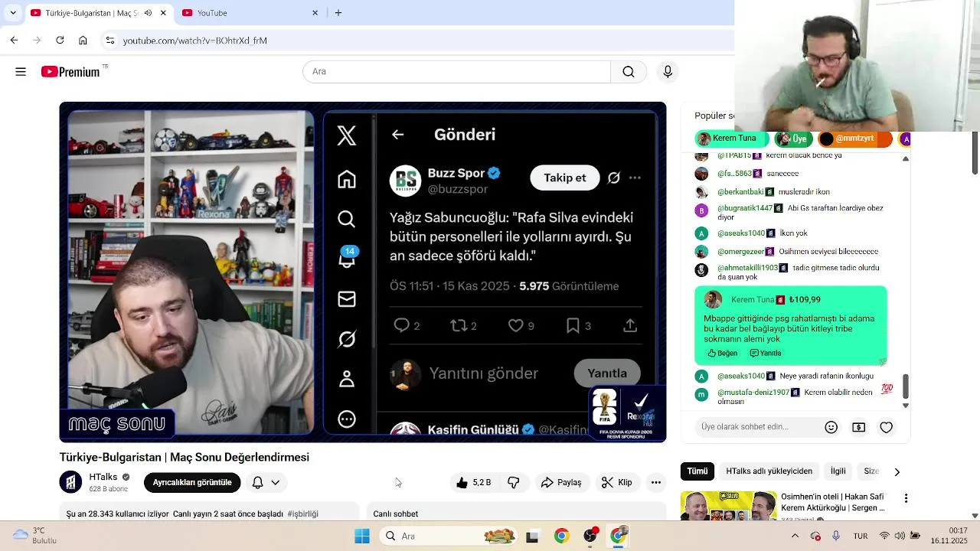Click the @mustafa-deniz1907 chat username
Viewport: 980px width, 551px height.
click(x=753, y=392)
